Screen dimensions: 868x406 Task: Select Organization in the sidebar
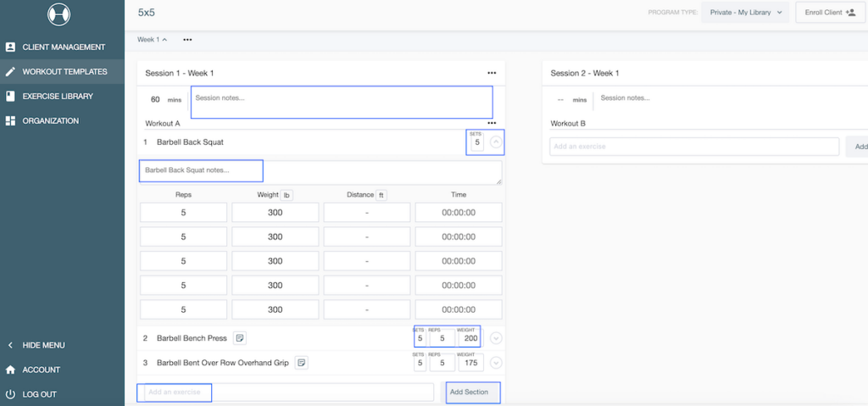(x=50, y=121)
